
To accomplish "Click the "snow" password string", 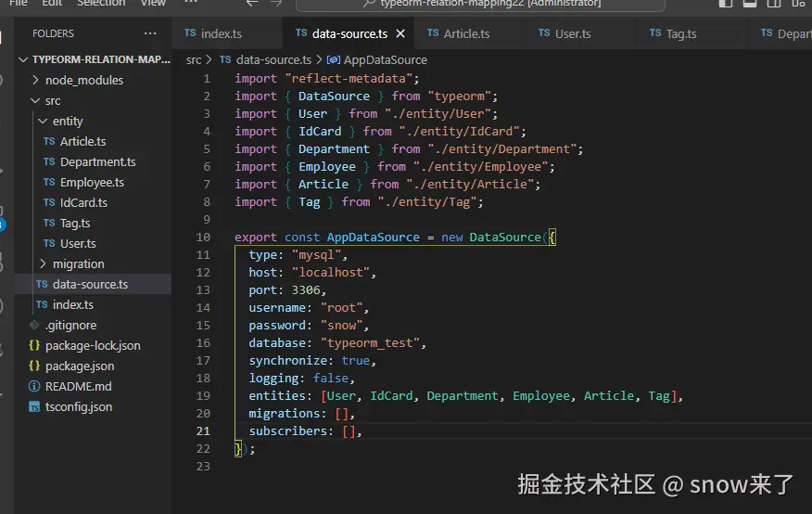I will pos(341,326).
